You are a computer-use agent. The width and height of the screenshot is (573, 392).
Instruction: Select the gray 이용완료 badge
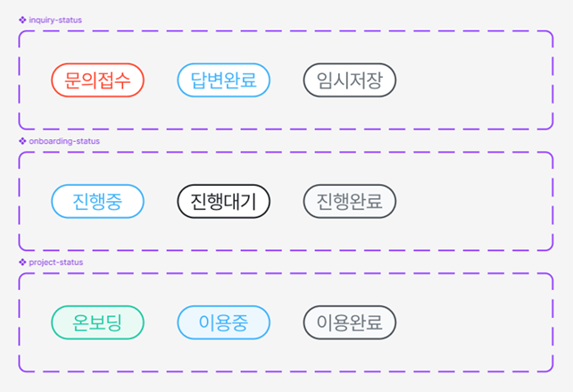pyautogui.click(x=349, y=322)
